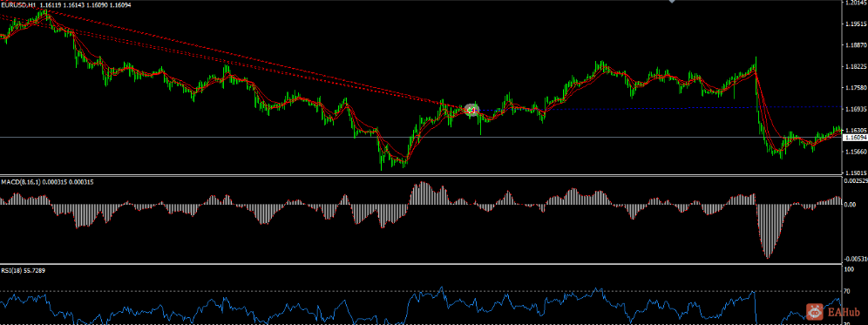Click the MACD scale value 0.002529
This screenshot has width=868, height=325.
[857, 181]
